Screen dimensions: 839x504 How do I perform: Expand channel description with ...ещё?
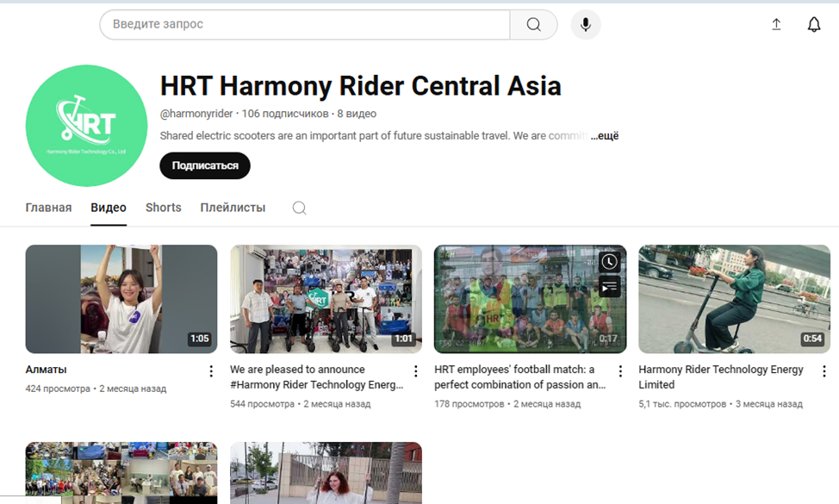point(605,136)
